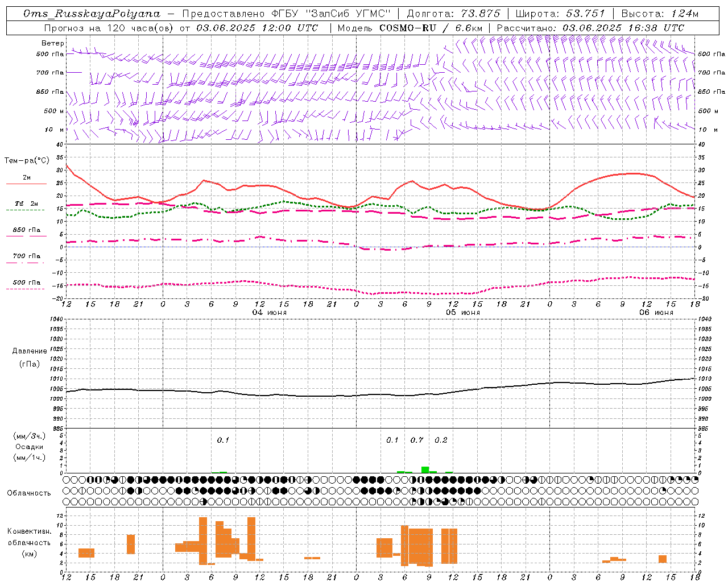The height and width of the screenshot is (582, 728).
Task: Click the 0.2 precipitation amount
Action: click(441, 440)
